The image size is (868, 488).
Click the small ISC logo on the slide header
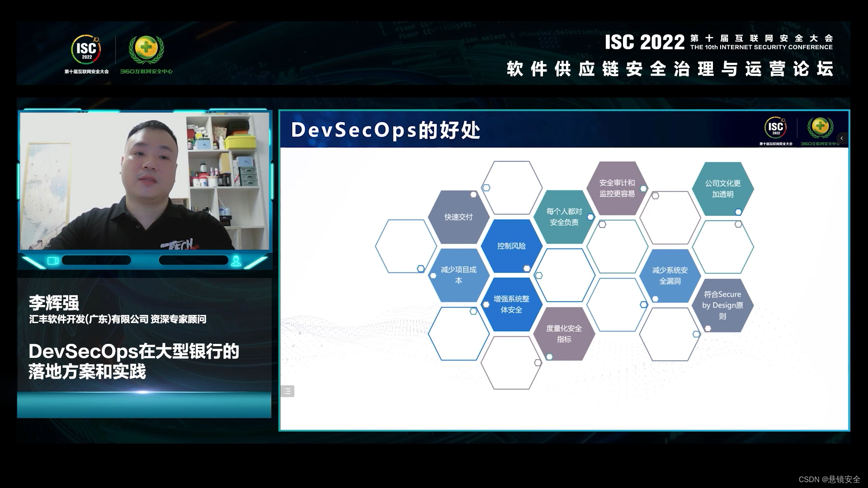click(776, 128)
